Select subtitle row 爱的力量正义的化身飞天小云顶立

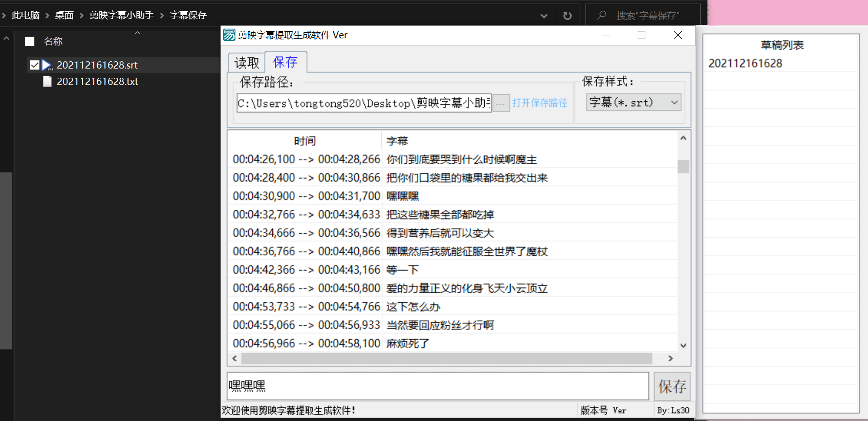[452, 288]
